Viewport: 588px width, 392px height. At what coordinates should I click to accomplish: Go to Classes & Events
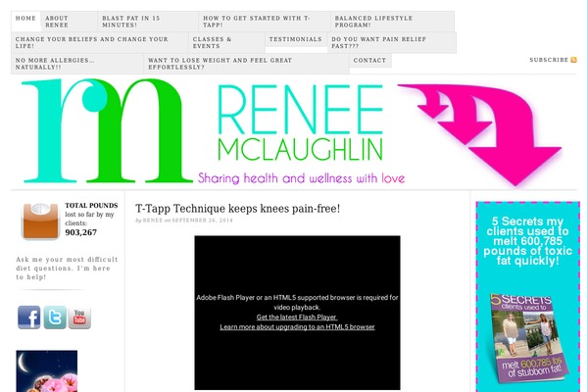[x=226, y=42]
